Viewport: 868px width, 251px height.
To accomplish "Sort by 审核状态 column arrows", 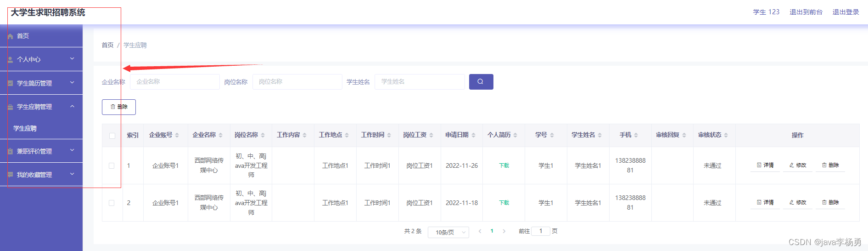I will pyautogui.click(x=726, y=135).
